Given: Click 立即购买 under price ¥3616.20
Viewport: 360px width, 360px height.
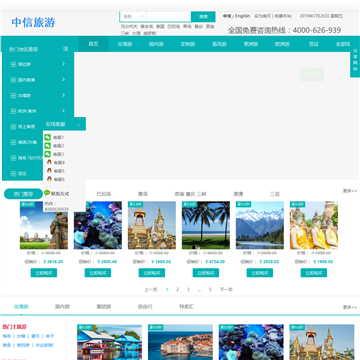Looking at the screenshot, I should click(44, 273).
